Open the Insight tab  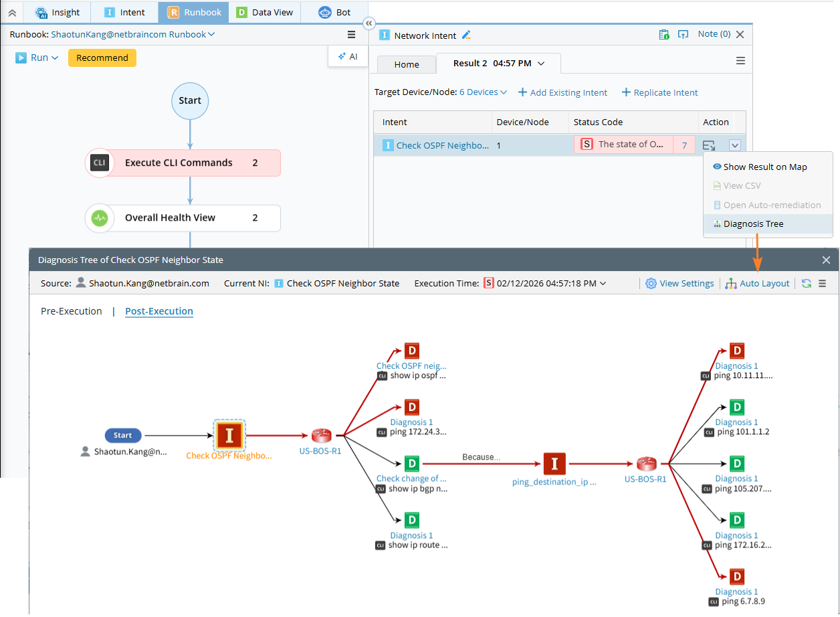click(x=58, y=12)
